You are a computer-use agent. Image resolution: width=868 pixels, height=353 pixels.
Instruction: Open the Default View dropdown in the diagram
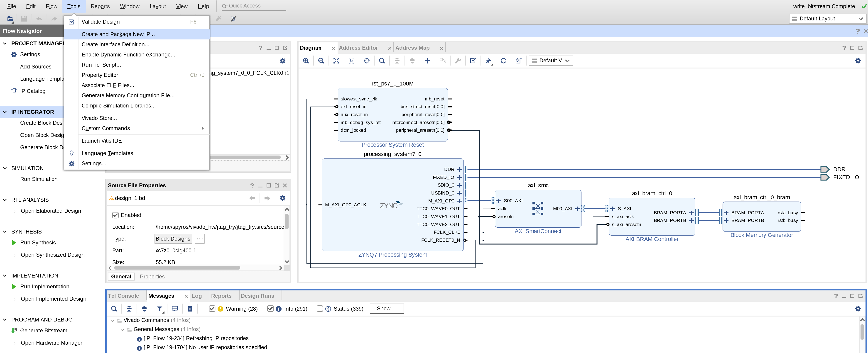pos(551,61)
